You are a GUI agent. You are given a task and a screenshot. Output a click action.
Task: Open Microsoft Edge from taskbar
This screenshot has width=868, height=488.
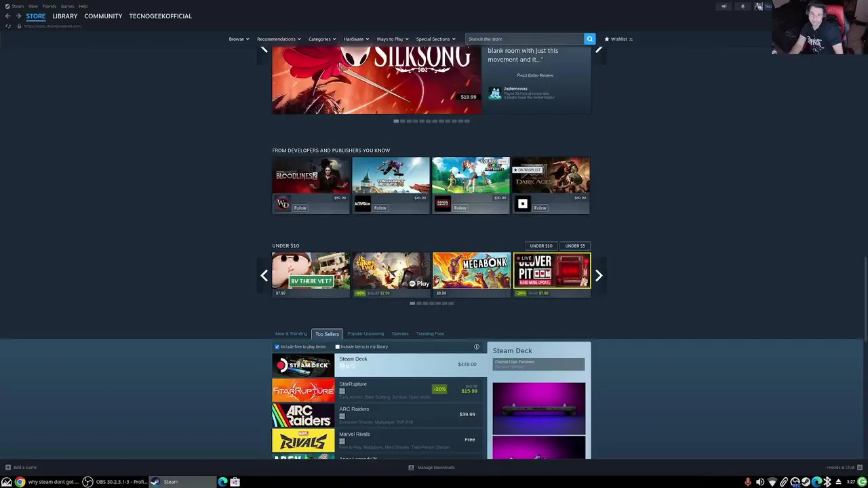(222, 482)
